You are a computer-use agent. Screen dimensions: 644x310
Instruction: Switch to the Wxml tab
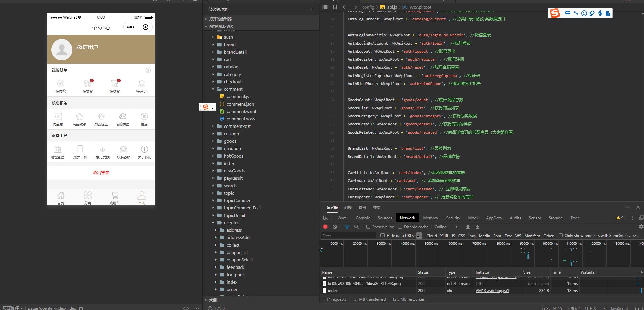tap(342, 218)
